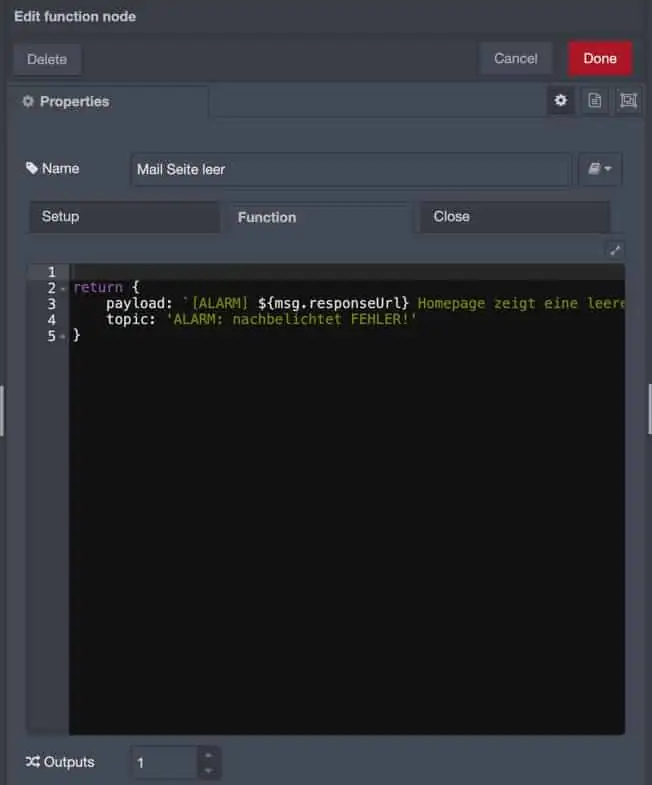
Task: Switch to the Setup tab
Action: pyautogui.click(x=123, y=217)
